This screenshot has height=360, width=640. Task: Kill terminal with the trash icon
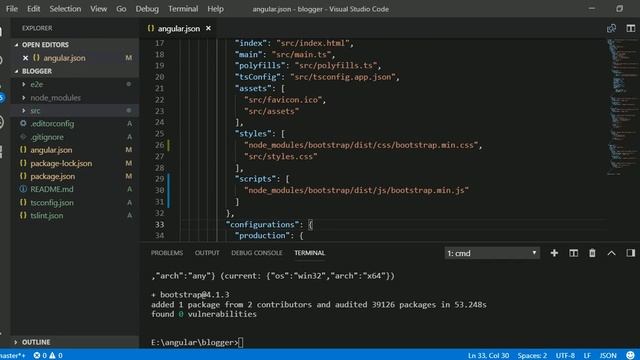coord(592,253)
